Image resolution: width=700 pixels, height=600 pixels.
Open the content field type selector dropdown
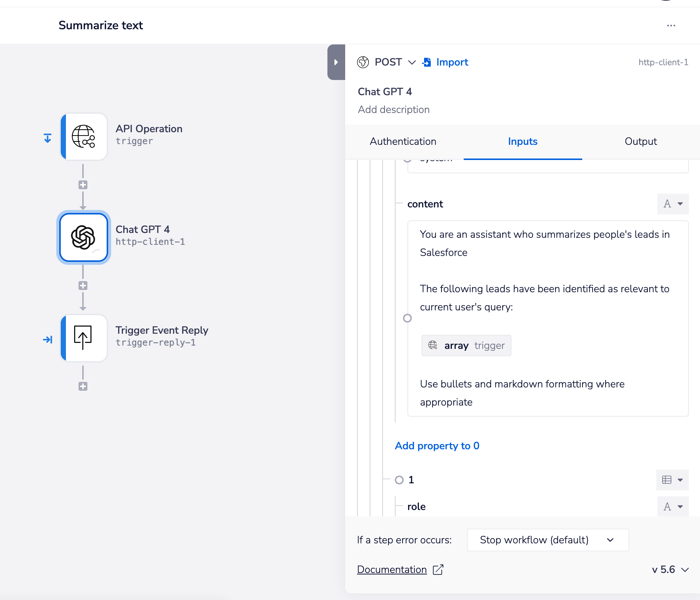(x=673, y=204)
